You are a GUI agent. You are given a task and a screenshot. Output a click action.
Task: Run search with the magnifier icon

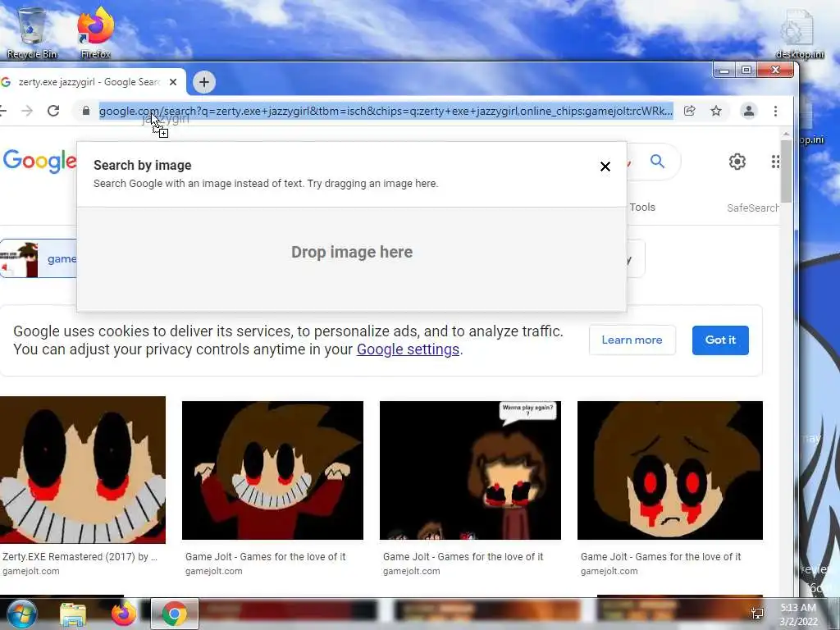coord(657,161)
